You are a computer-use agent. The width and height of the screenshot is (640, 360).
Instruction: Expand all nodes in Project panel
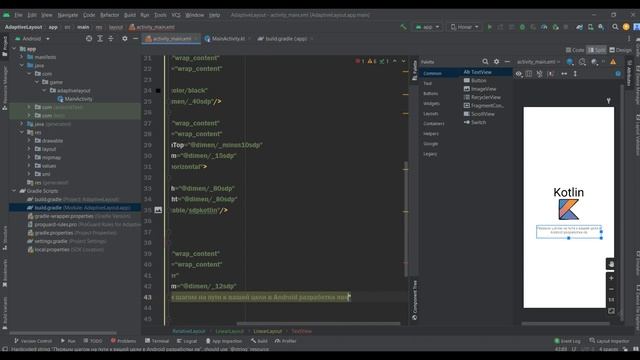[100, 38]
